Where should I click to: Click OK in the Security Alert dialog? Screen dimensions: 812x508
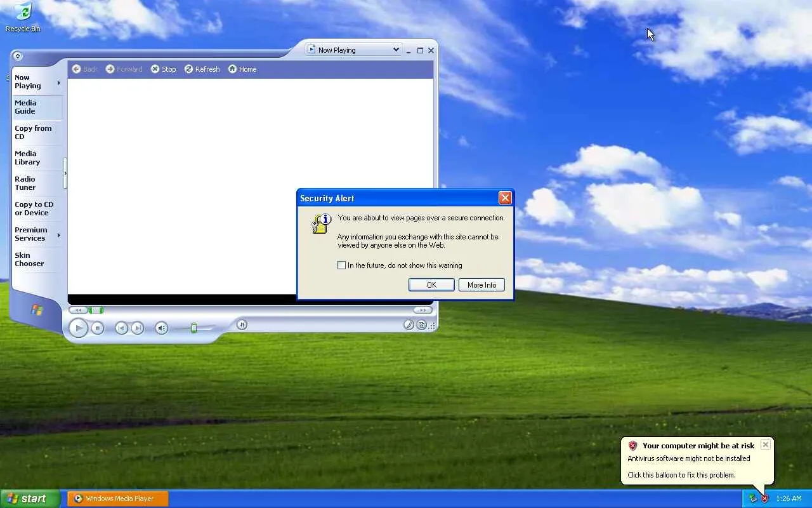[431, 285]
